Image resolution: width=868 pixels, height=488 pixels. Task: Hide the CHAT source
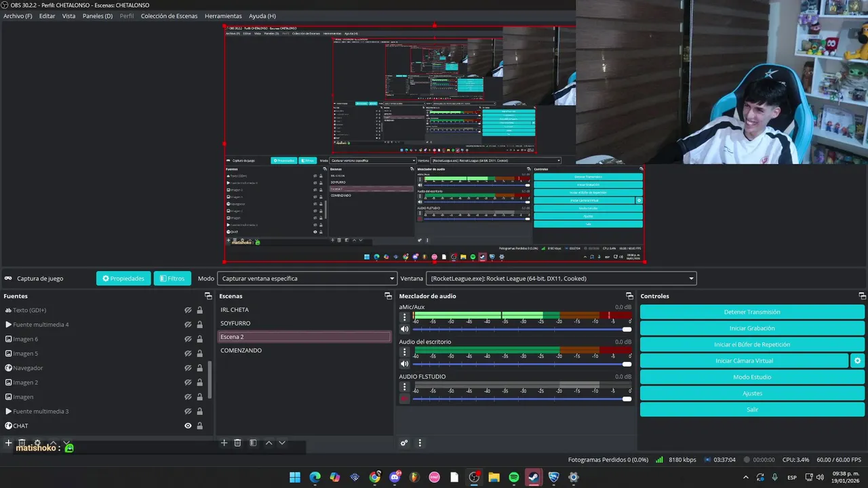188,426
